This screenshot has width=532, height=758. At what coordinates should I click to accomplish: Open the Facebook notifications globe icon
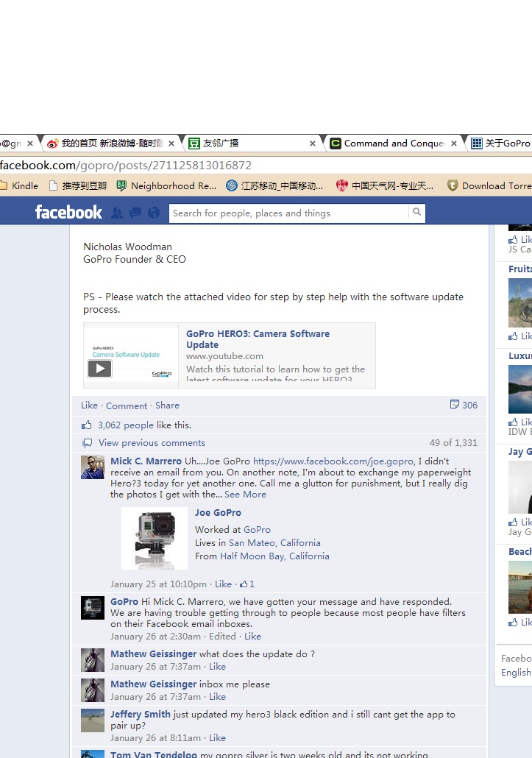point(154,213)
